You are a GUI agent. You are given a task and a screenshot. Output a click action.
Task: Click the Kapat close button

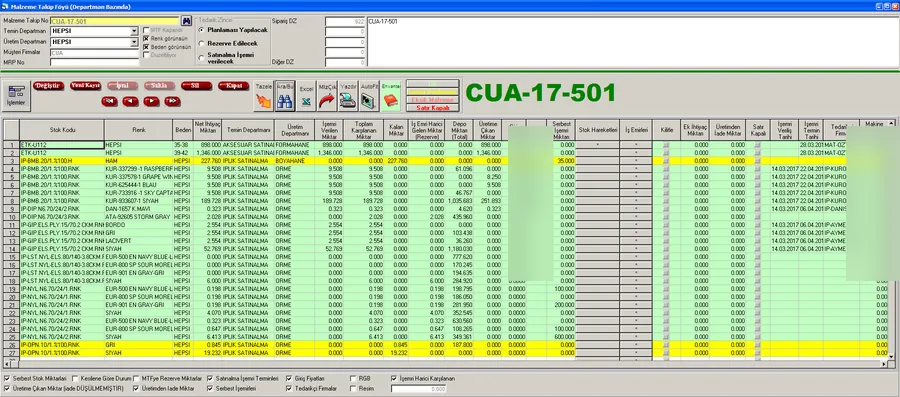click(x=233, y=85)
